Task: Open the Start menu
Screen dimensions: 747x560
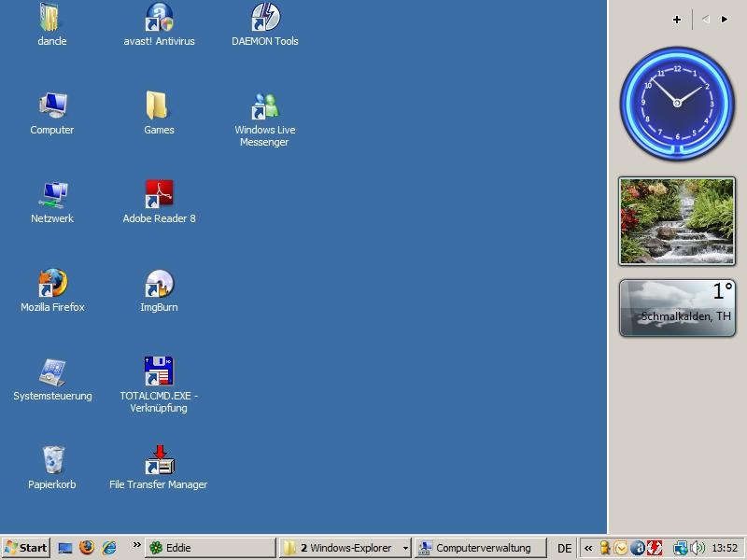Action: coord(26,548)
